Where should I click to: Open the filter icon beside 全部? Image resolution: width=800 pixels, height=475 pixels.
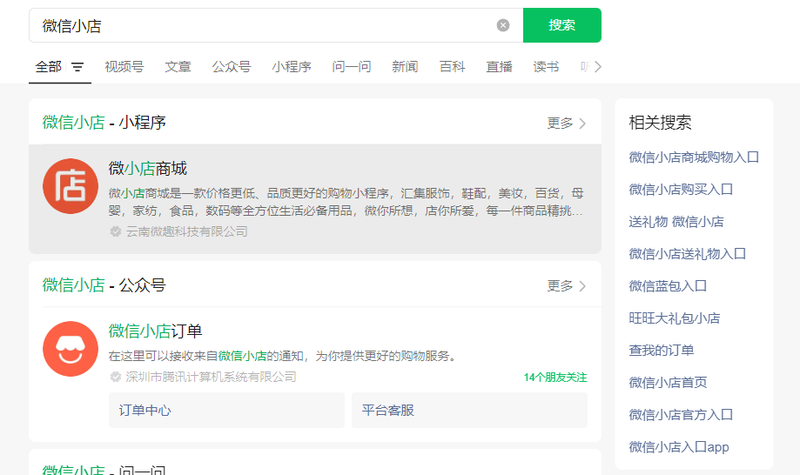pos(77,67)
